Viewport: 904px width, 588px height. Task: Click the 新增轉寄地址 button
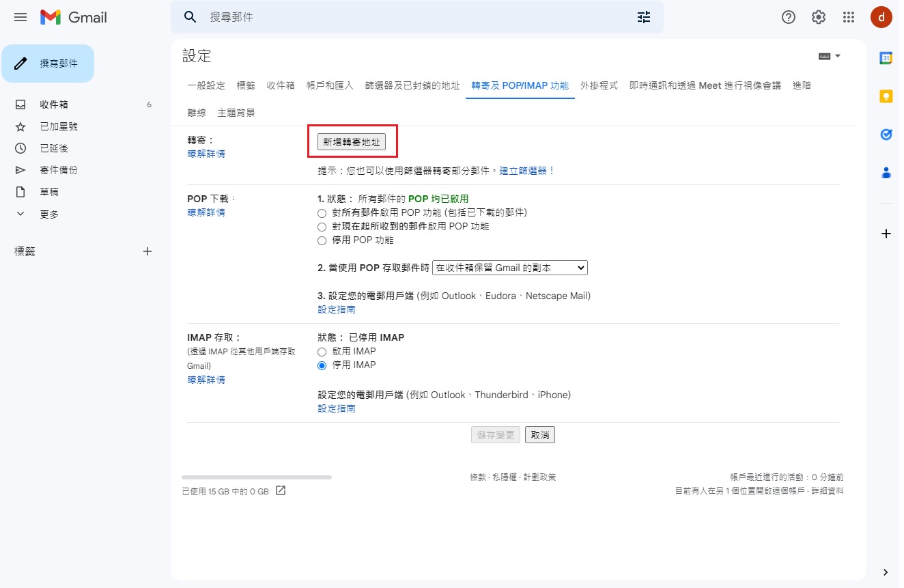352,141
